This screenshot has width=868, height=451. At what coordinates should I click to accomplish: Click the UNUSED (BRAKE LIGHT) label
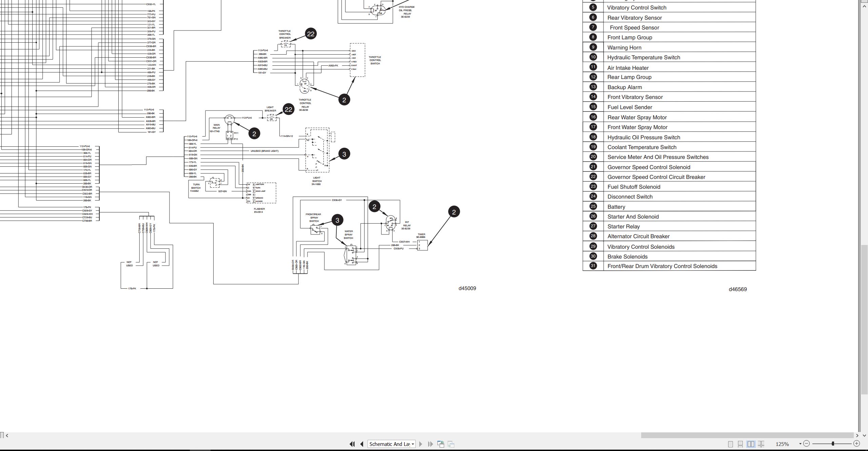[264, 151]
